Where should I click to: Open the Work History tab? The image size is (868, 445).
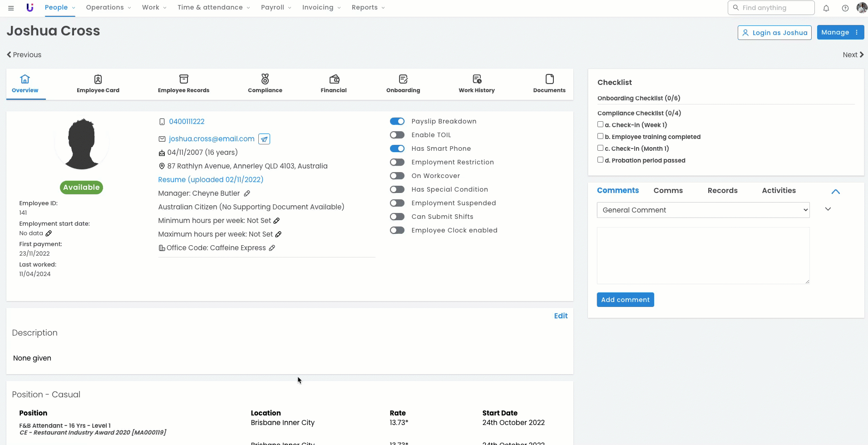(476, 84)
